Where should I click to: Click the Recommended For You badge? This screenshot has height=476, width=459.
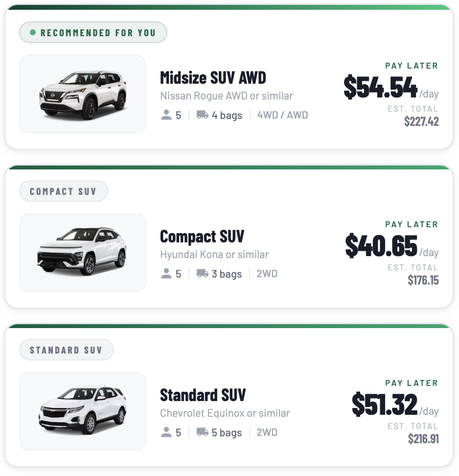[x=93, y=33]
